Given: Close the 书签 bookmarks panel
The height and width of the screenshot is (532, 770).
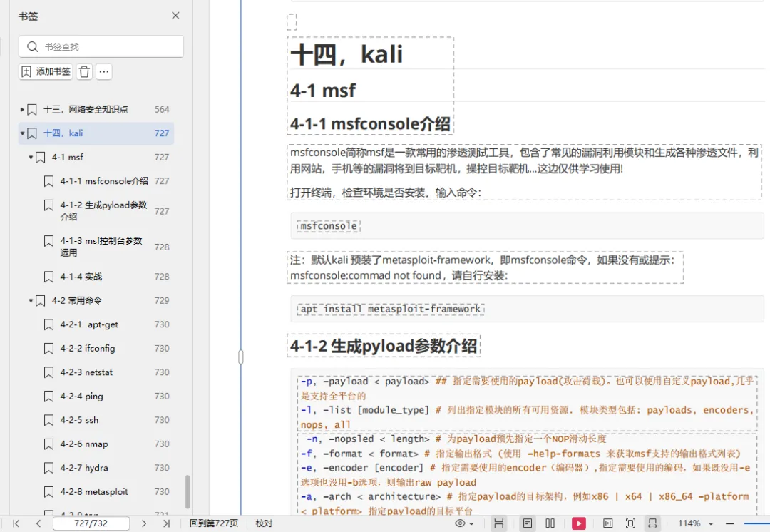Looking at the screenshot, I should click(x=175, y=16).
